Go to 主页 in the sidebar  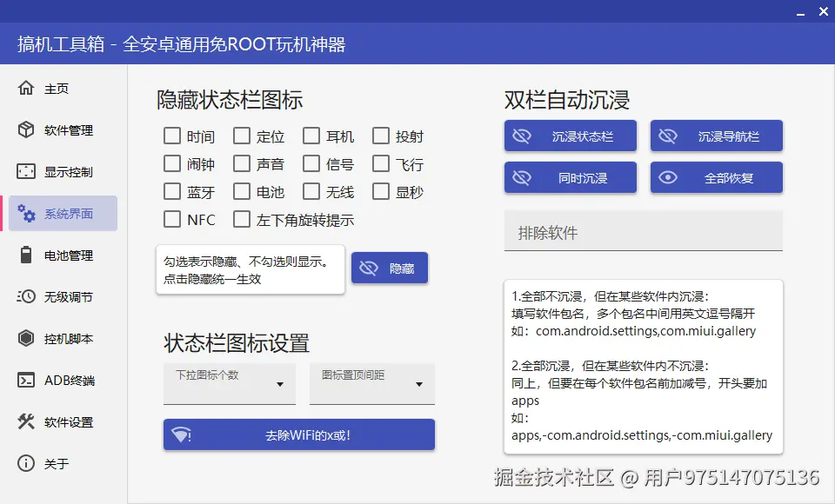pos(63,88)
